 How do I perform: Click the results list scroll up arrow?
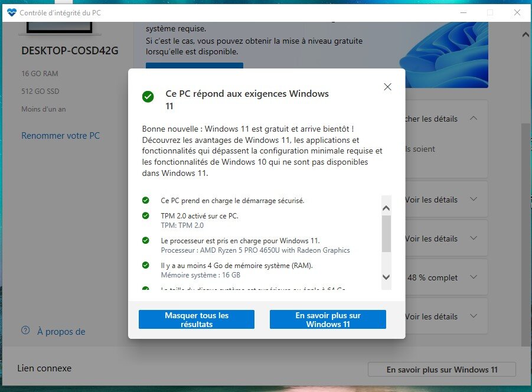coord(386,208)
